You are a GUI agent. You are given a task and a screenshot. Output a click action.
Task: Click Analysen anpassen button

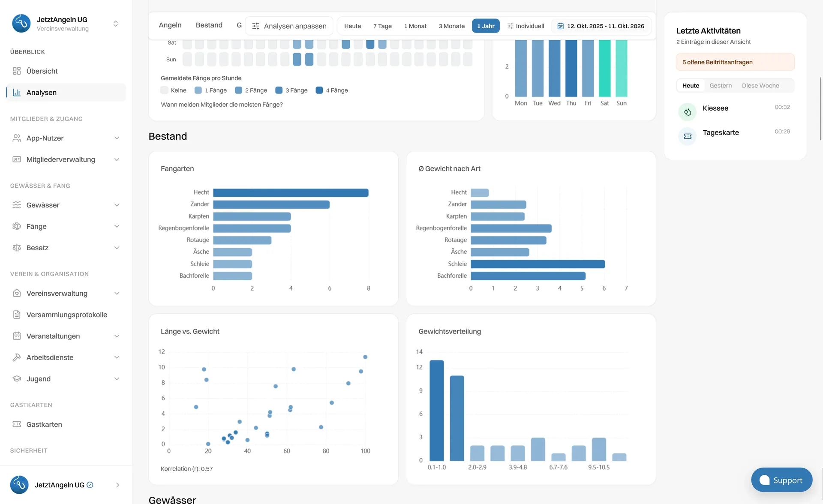click(x=289, y=26)
